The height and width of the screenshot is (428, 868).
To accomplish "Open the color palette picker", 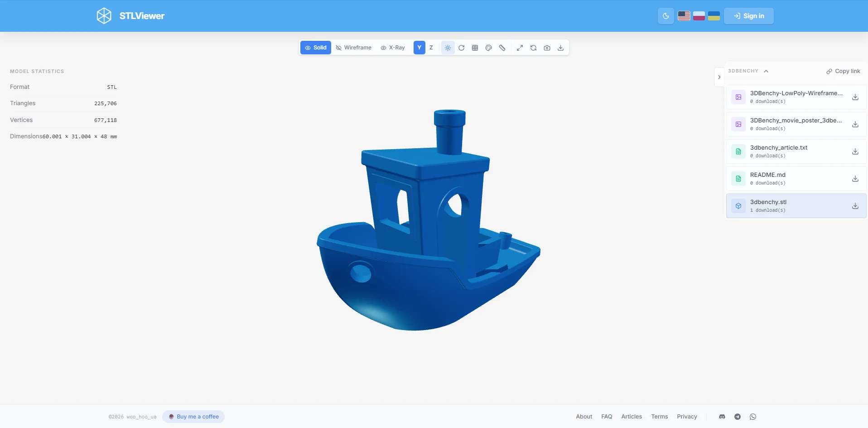I will click(x=489, y=48).
